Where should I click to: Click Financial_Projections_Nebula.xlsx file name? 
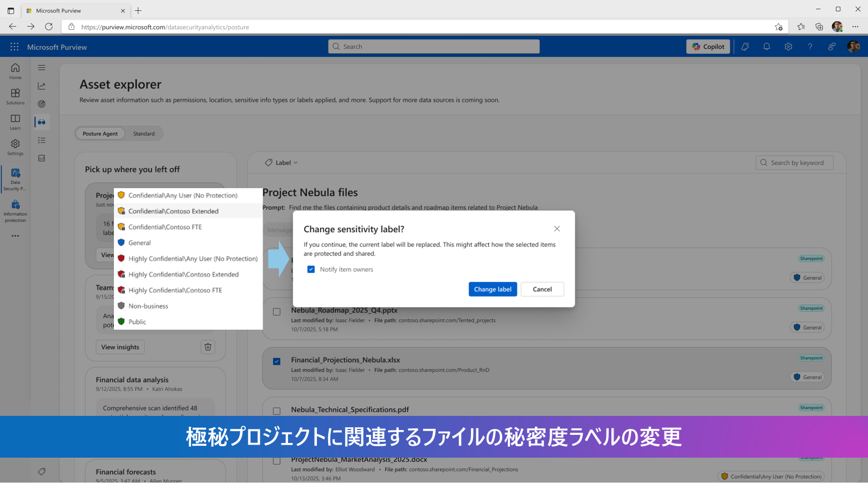(346, 360)
